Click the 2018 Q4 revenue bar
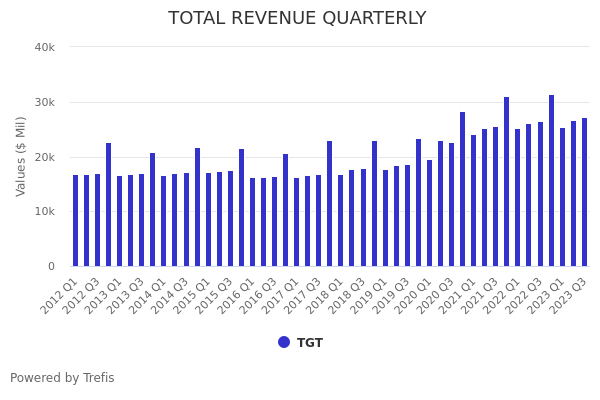This screenshot has width=600, height=400. (374, 203)
